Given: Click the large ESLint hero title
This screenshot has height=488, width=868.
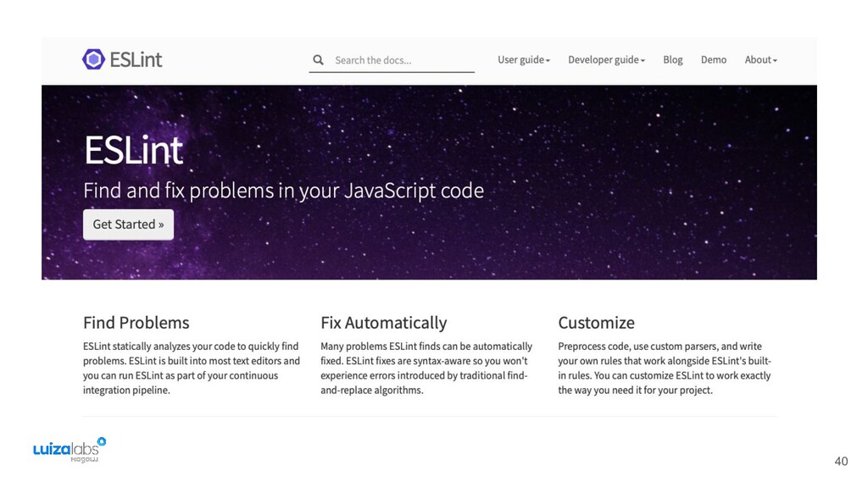Looking at the screenshot, I should pos(133,150).
